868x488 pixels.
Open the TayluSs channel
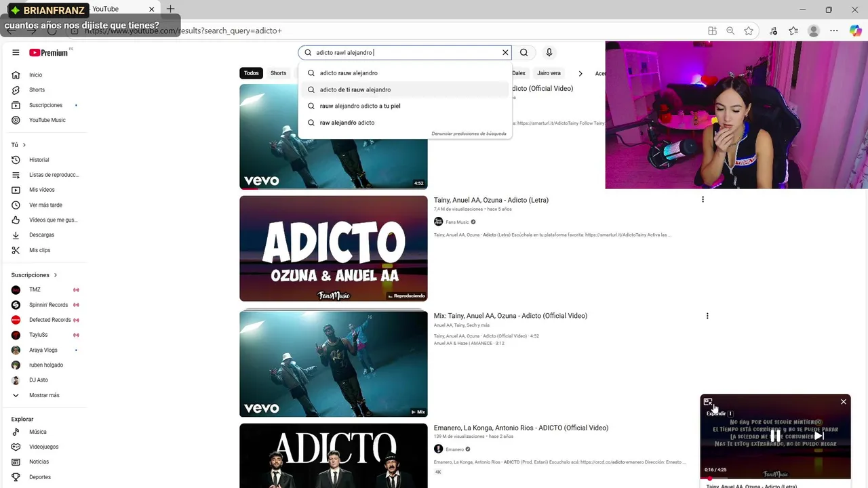tap(43, 335)
